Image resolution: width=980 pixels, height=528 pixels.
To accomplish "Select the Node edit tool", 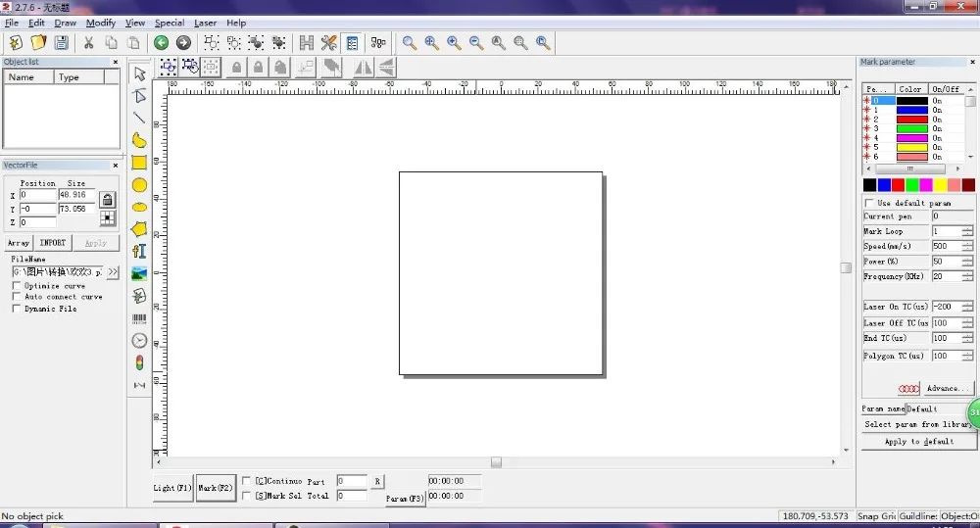I will click(x=139, y=96).
